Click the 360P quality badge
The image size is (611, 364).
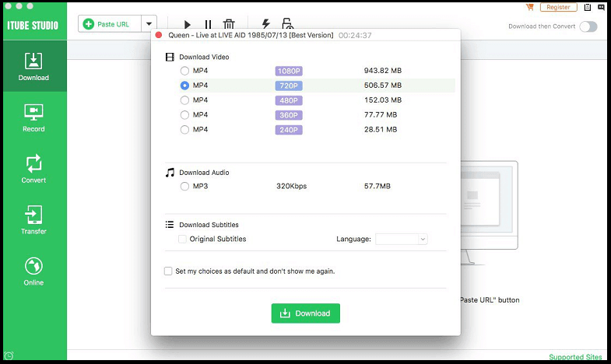289,115
